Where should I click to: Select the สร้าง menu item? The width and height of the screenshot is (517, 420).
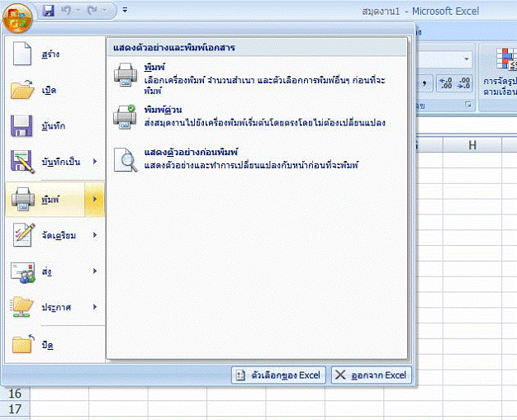pos(55,54)
